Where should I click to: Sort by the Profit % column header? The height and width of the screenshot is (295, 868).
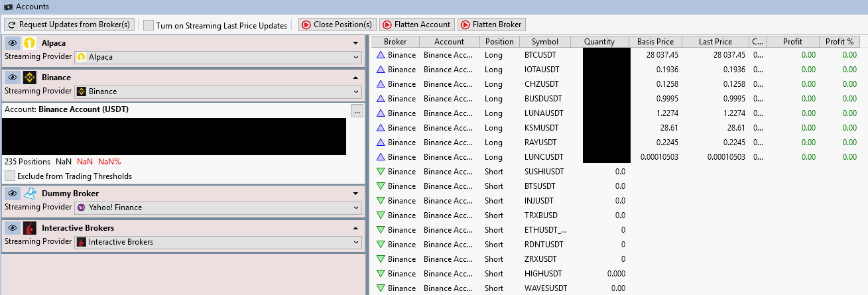[x=839, y=42]
